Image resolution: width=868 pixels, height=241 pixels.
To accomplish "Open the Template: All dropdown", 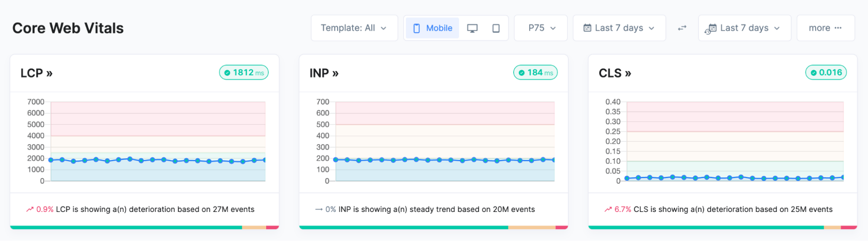I will [x=354, y=28].
